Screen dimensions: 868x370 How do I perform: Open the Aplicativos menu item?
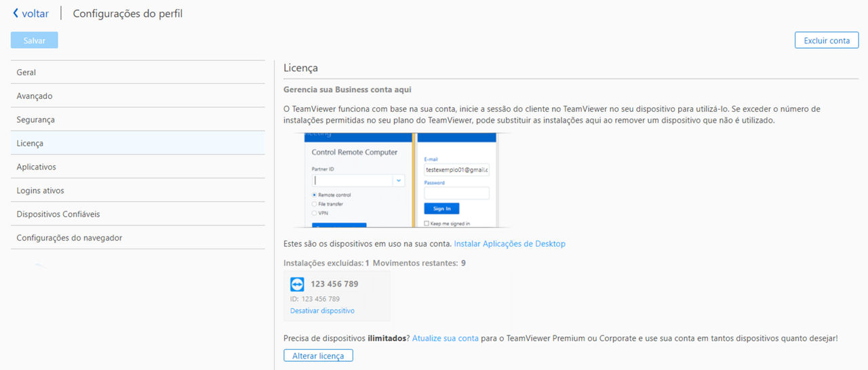click(x=138, y=167)
